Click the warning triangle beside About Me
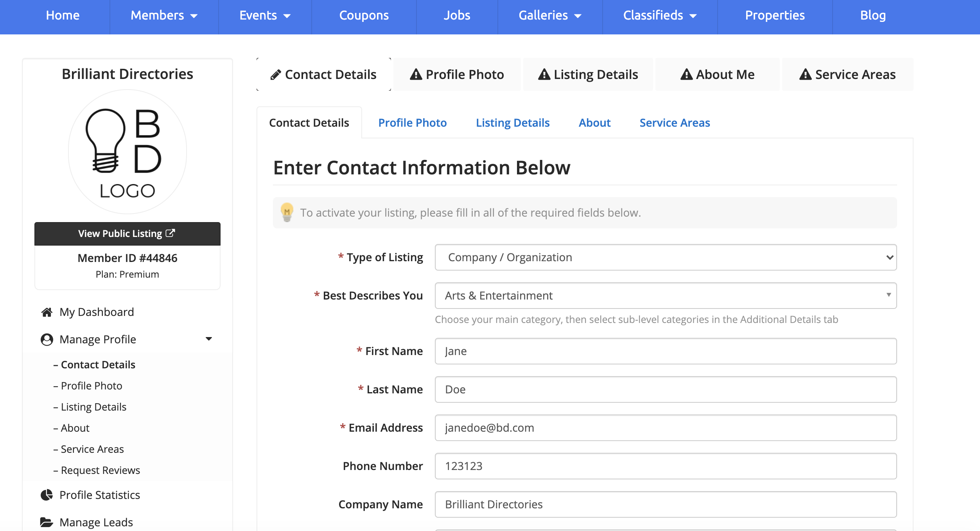This screenshot has height=531, width=980. click(x=686, y=74)
